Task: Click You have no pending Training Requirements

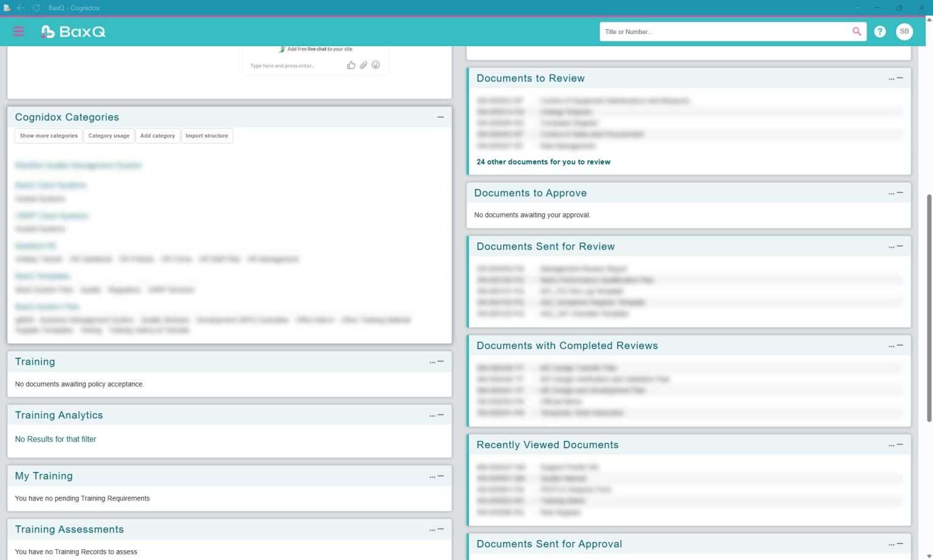Action: 82,498
